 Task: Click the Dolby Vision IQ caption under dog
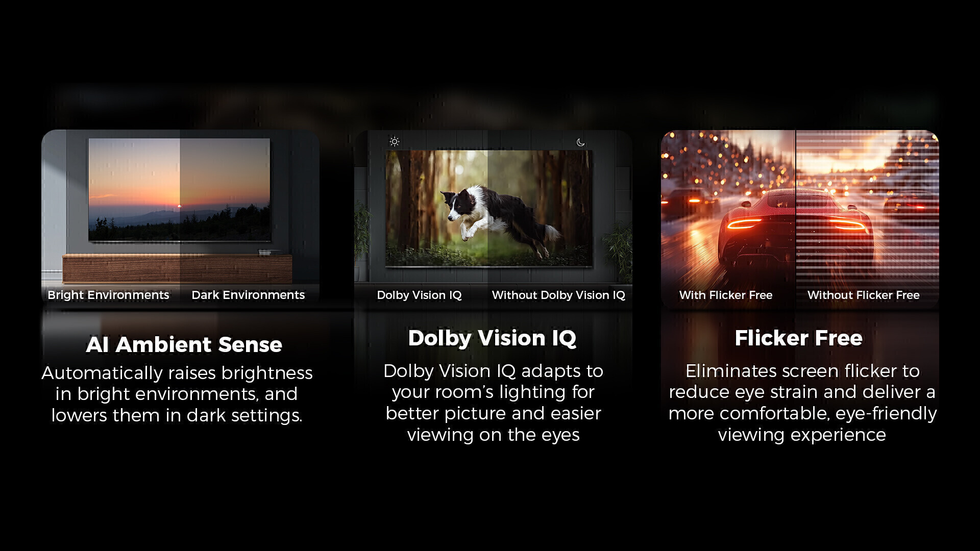pyautogui.click(x=419, y=295)
